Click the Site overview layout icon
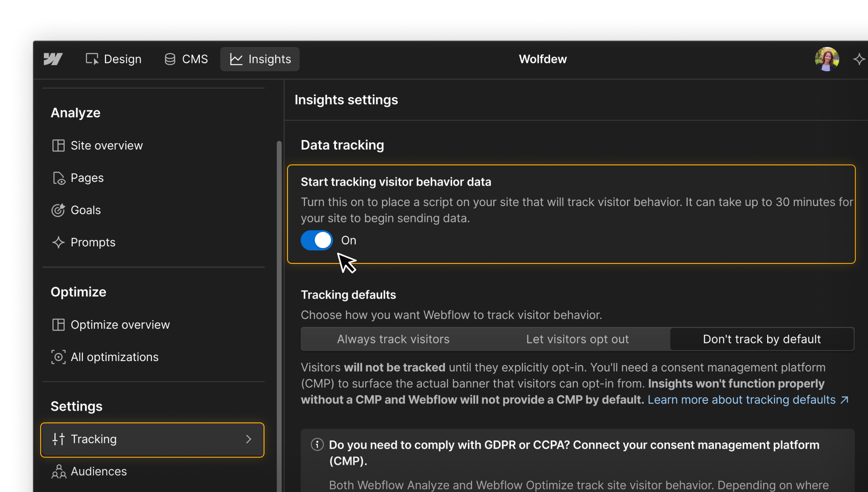Screen dimensions: 868x492 58,145
